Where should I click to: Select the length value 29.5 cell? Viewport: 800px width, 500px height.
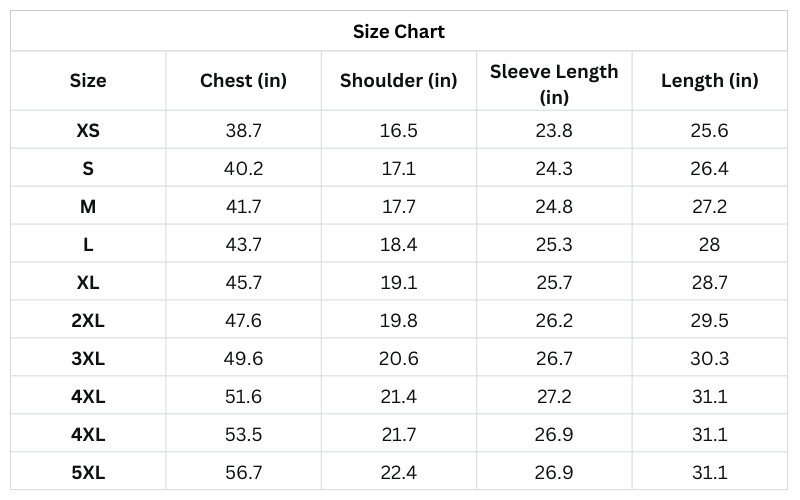(x=710, y=320)
